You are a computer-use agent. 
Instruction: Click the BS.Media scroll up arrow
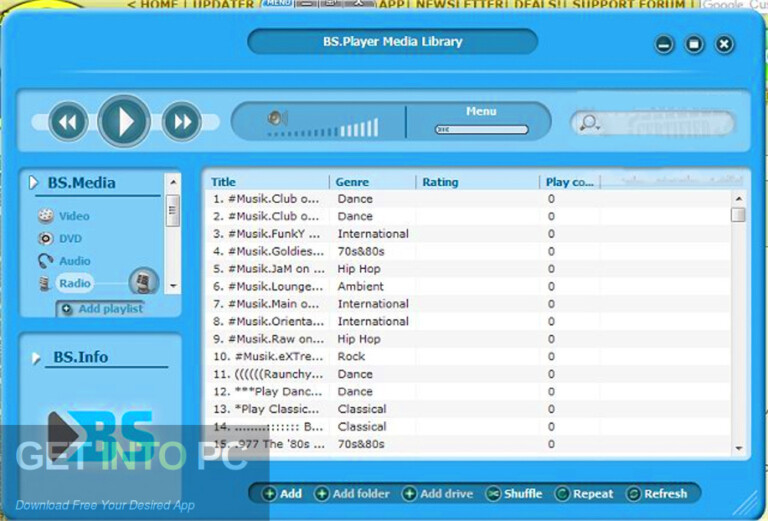173,182
